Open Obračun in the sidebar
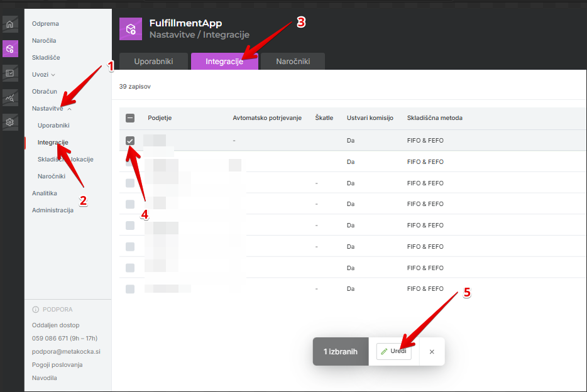This screenshot has height=392, width=587. tap(44, 91)
